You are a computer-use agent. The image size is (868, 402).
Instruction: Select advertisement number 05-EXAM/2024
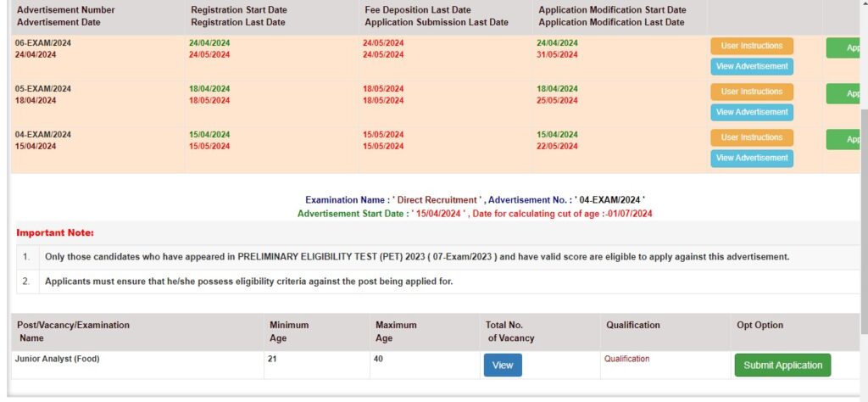[43, 89]
